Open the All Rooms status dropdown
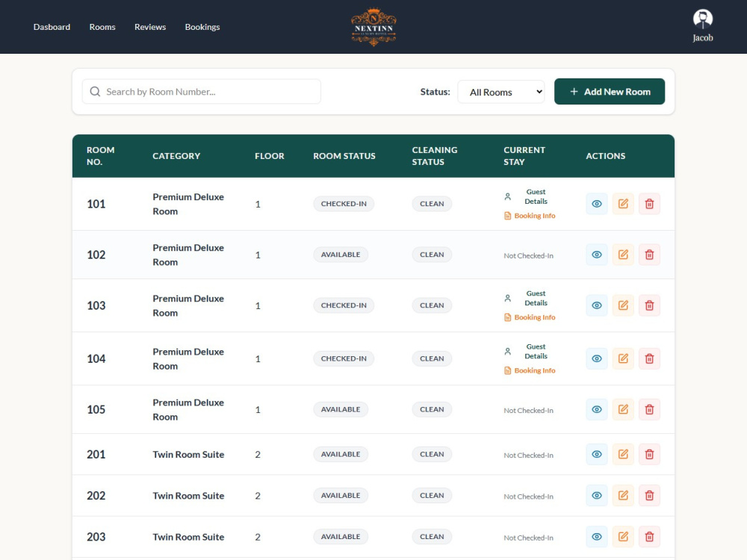This screenshot has width=747, height=560. (x=501, y=92)
